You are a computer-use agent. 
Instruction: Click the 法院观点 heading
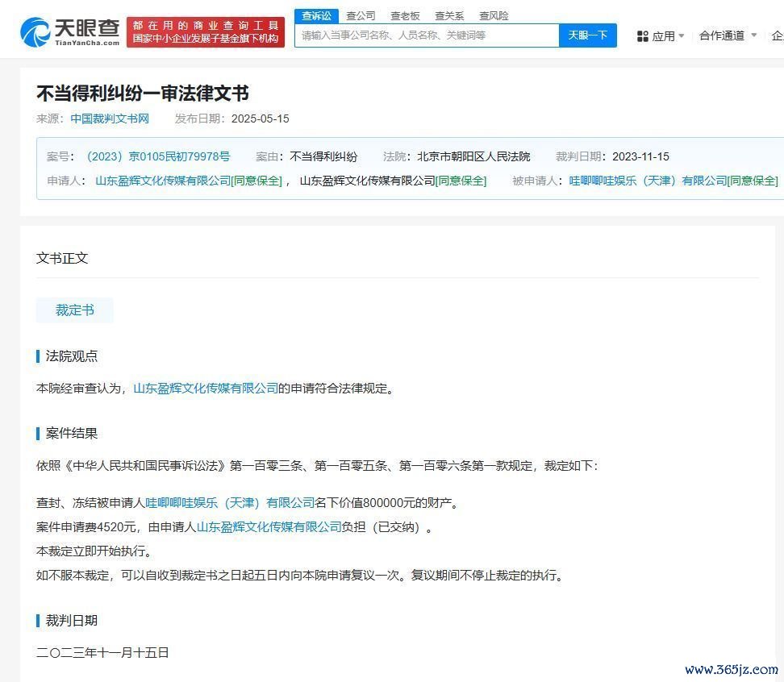(x=72, y=356)
